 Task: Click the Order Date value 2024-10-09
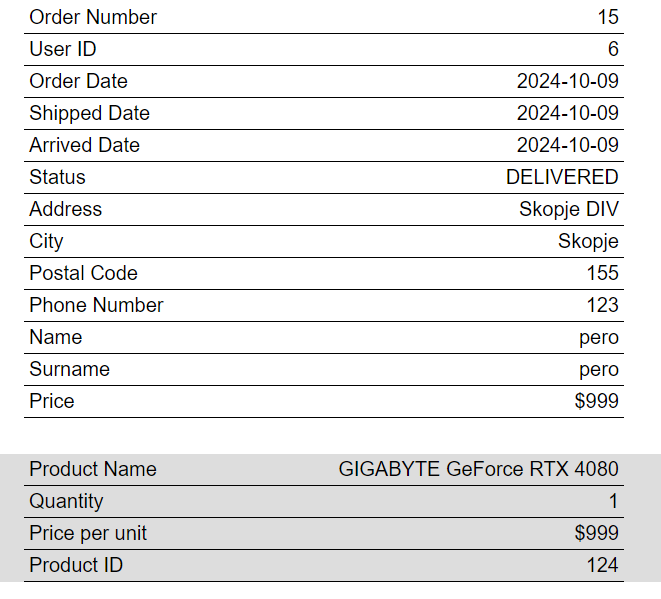tap(567, 81)
